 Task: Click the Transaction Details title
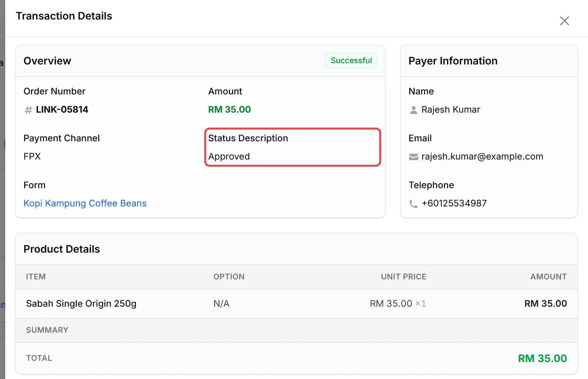pyautogui.click(x=64, y=16)
